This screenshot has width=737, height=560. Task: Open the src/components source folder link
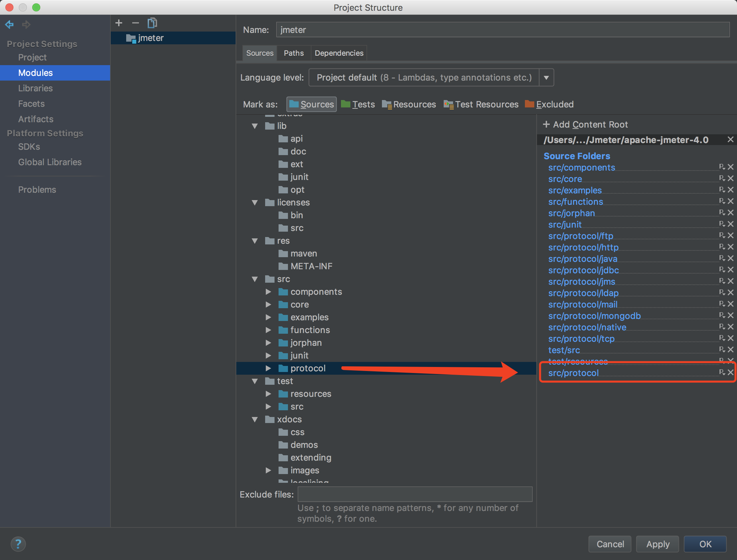pyautogui.click(x=582, y=168)
